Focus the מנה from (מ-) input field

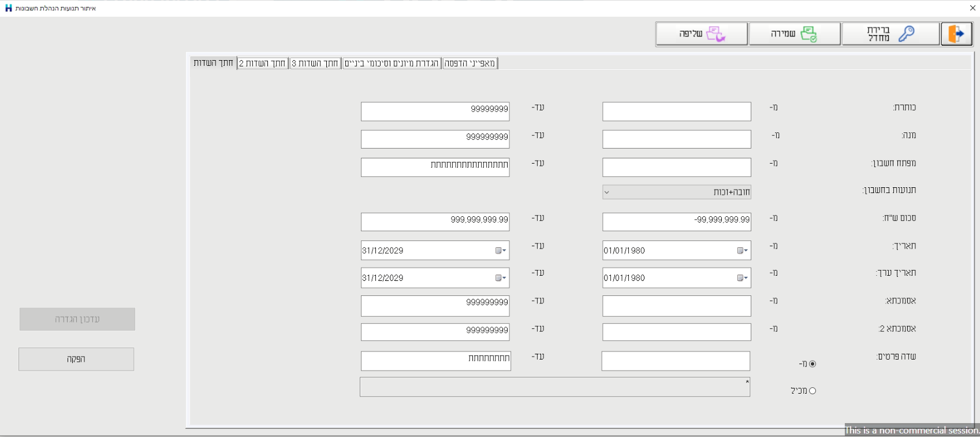pos(677,139)
